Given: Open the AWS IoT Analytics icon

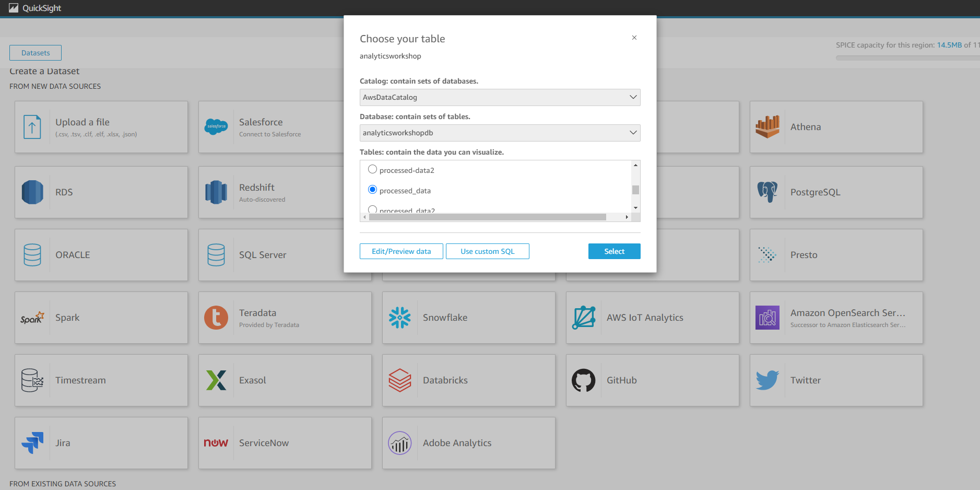Looking at the screenshot, I should tap(584, 318).
